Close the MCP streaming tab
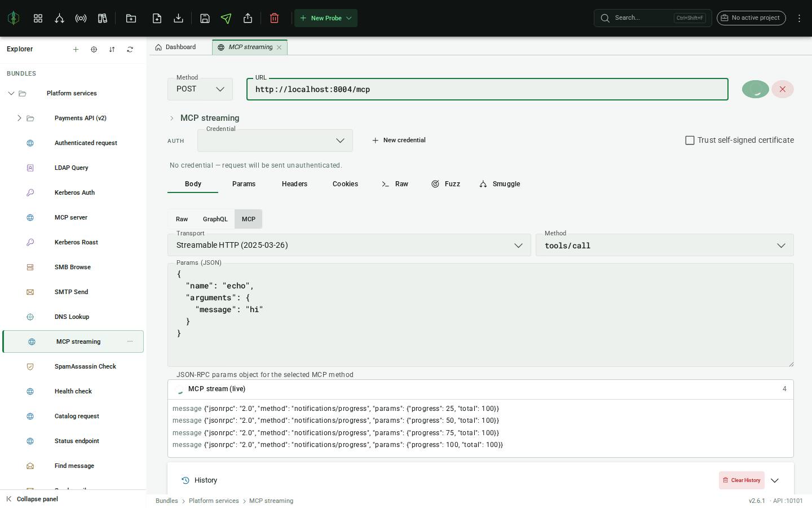This screenshot has width=812, height=508. 279,47
